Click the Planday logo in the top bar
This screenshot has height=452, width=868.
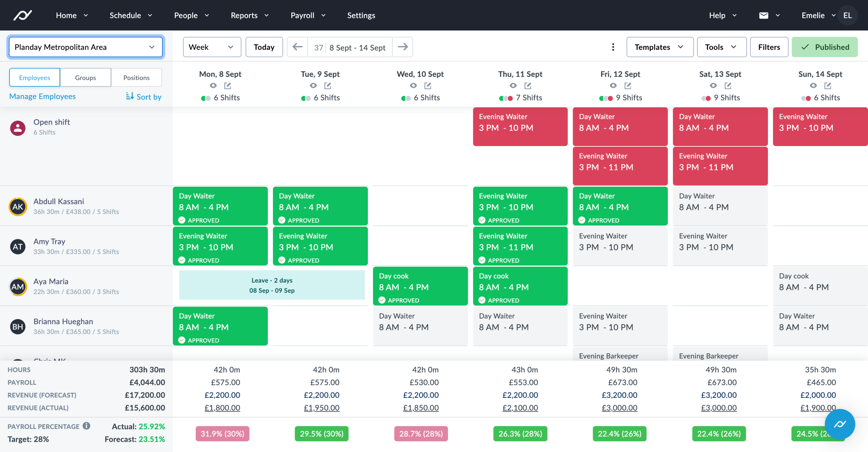23,15
